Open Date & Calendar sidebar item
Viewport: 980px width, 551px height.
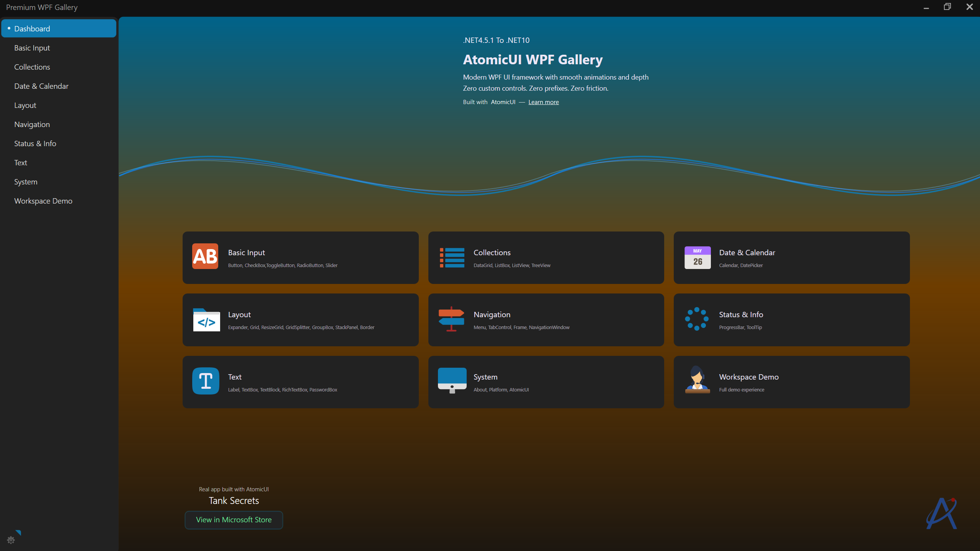pyautogui.click(x=59, y=86)
